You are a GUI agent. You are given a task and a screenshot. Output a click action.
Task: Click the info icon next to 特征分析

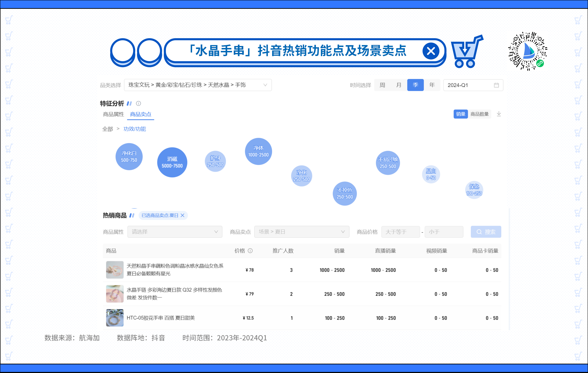(138, 103)
